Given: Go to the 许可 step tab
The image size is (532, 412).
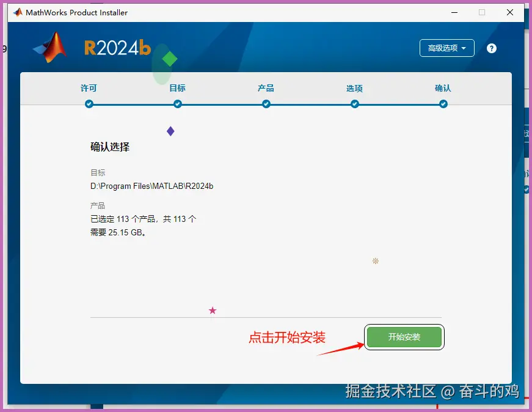Looking at the screenshot, I should point(89,88).
